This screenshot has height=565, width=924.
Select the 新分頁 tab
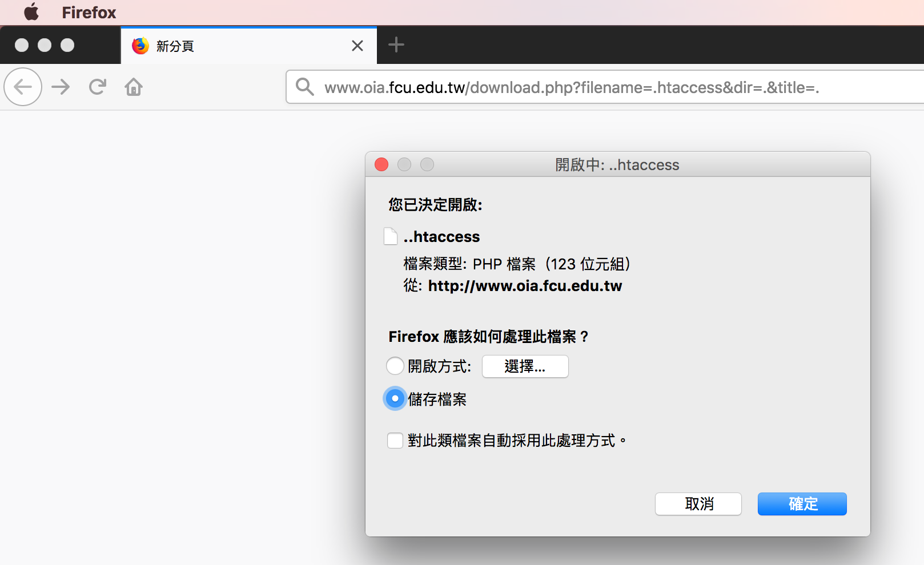coord(249,46)
